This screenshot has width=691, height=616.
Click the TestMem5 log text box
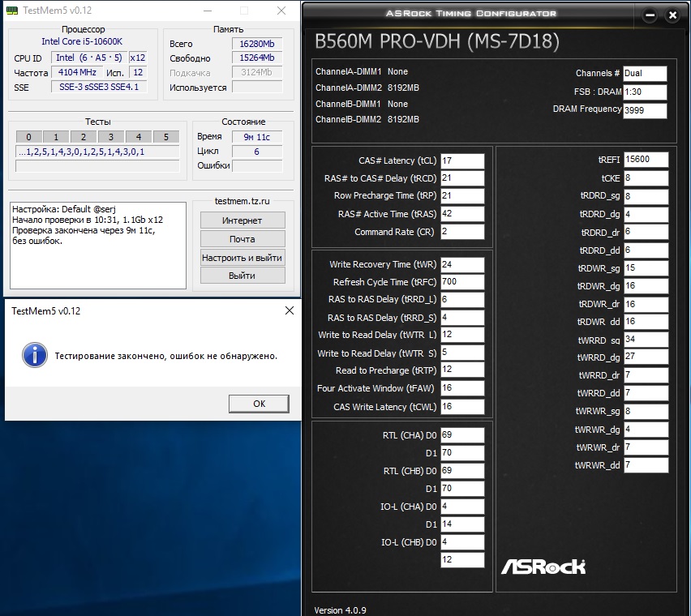98,246
